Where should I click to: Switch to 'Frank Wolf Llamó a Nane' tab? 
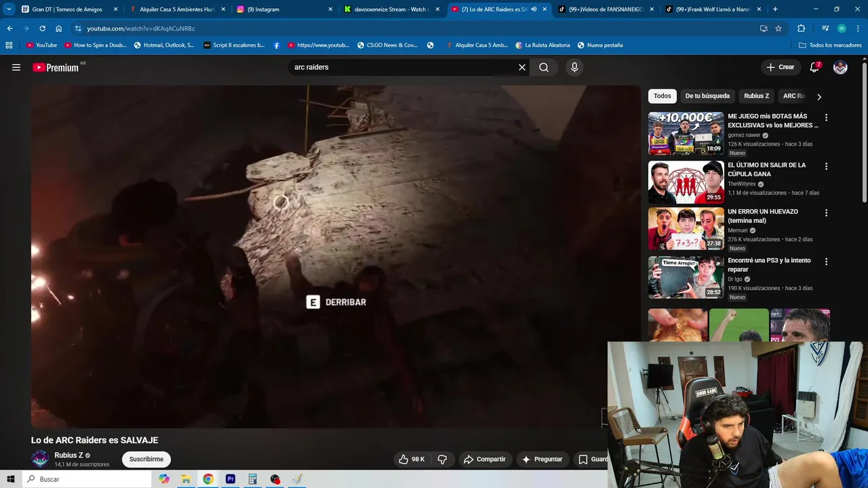tap(712, 9)
